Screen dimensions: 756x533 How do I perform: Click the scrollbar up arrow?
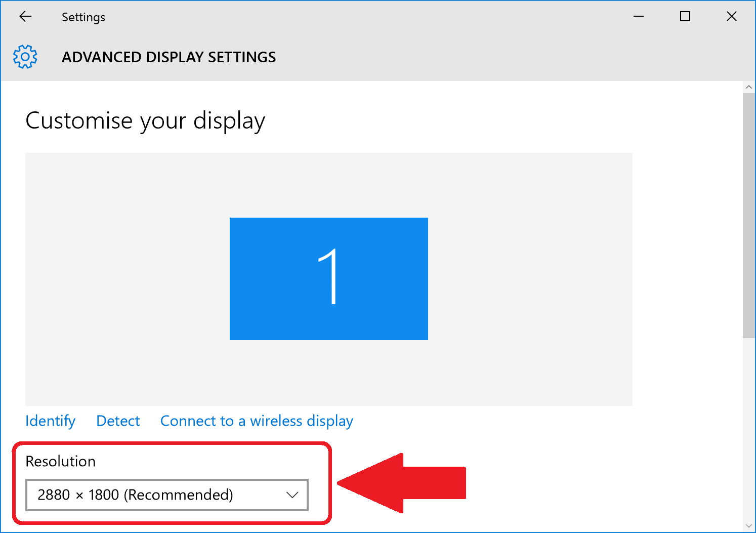(x=749, y=87)
